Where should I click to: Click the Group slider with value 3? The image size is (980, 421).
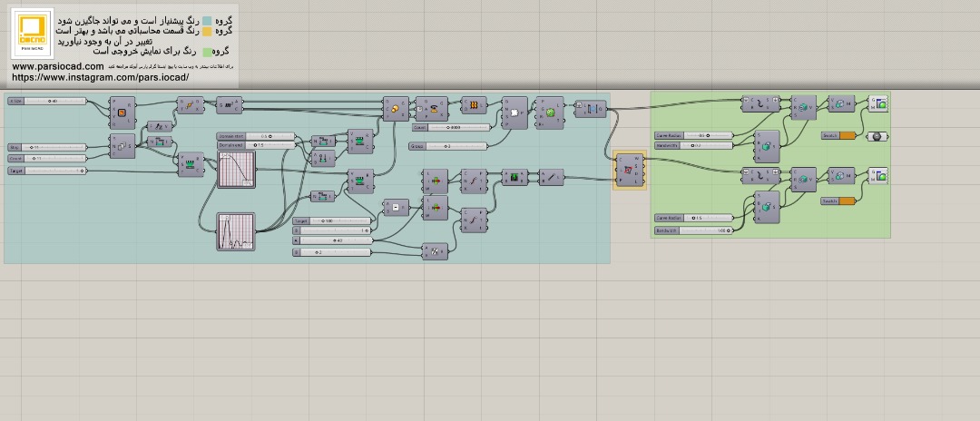[448, 146]
